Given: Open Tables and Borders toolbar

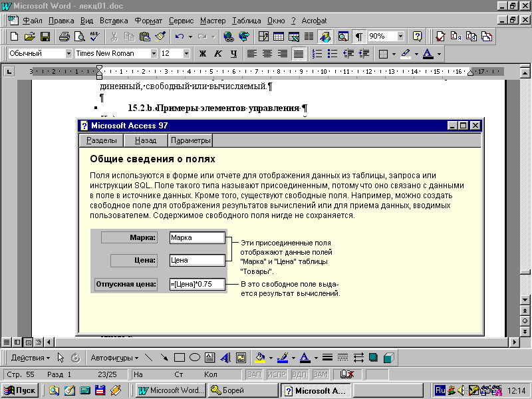Looking at the screenshot, I should tap(263, 37).
